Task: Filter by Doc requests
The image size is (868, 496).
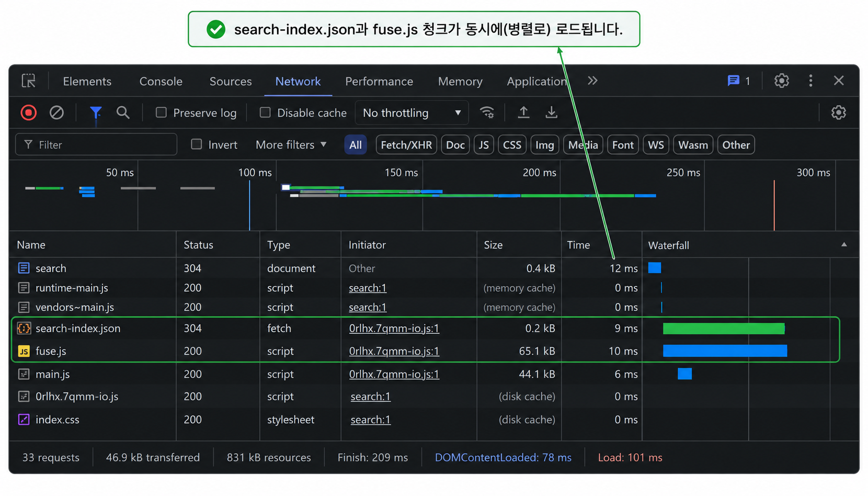Action: click(455, 145)
